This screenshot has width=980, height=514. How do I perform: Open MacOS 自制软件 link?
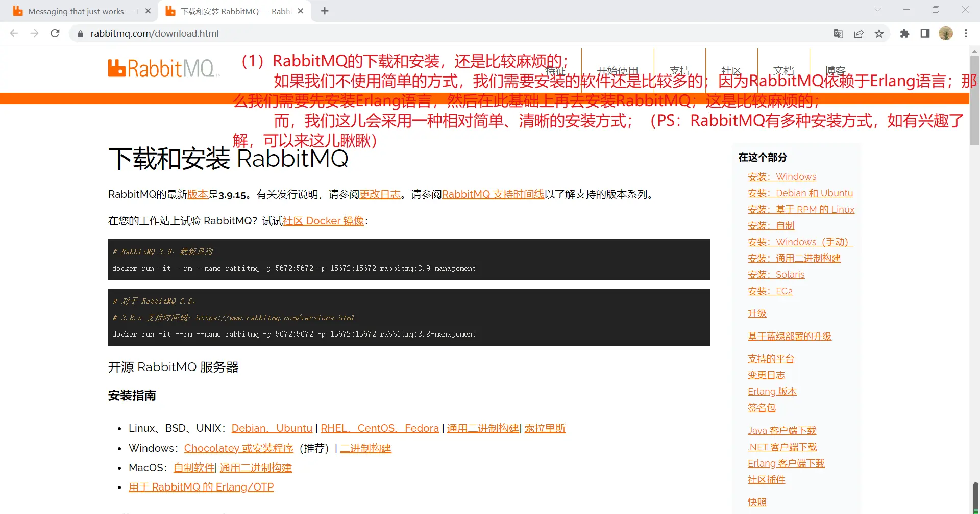(194, 468)
